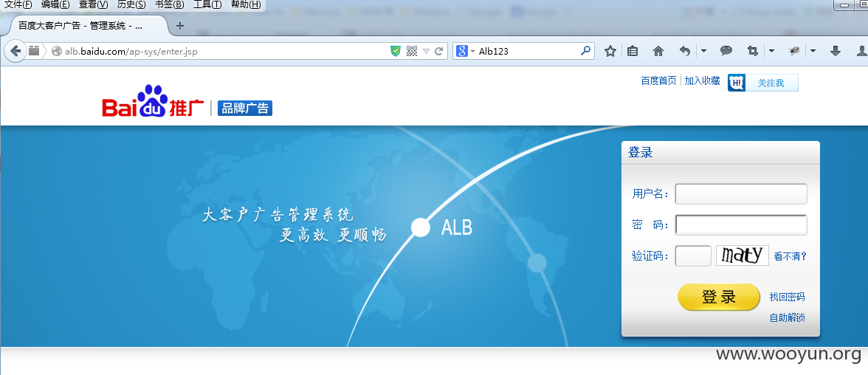Expand the screenshot tool dropdown arrow
The width and height of the screenshot is (868, 375).
point(772,51)
